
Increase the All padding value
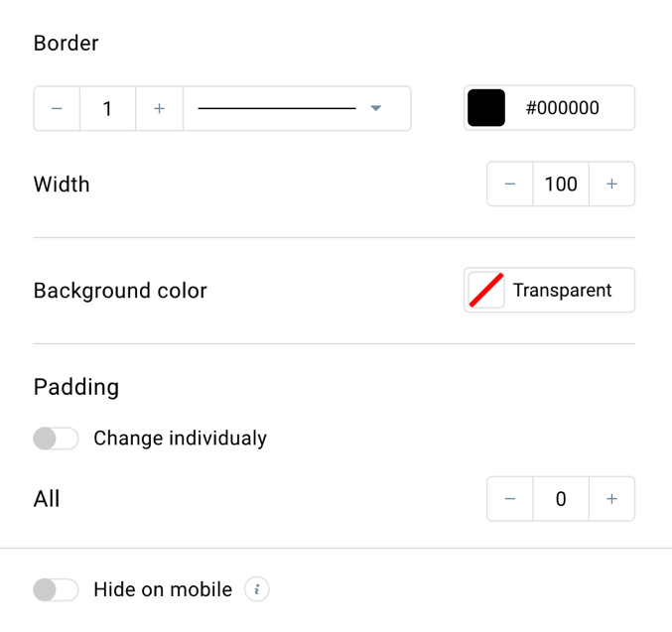coord(611,499)
